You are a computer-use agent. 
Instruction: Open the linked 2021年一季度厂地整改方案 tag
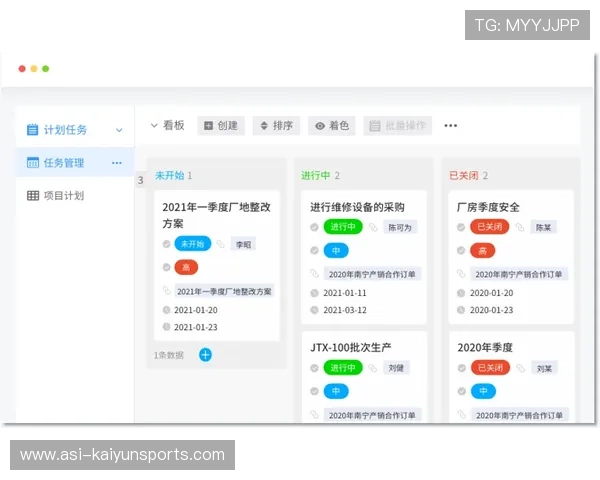click(x=224, y=291)
